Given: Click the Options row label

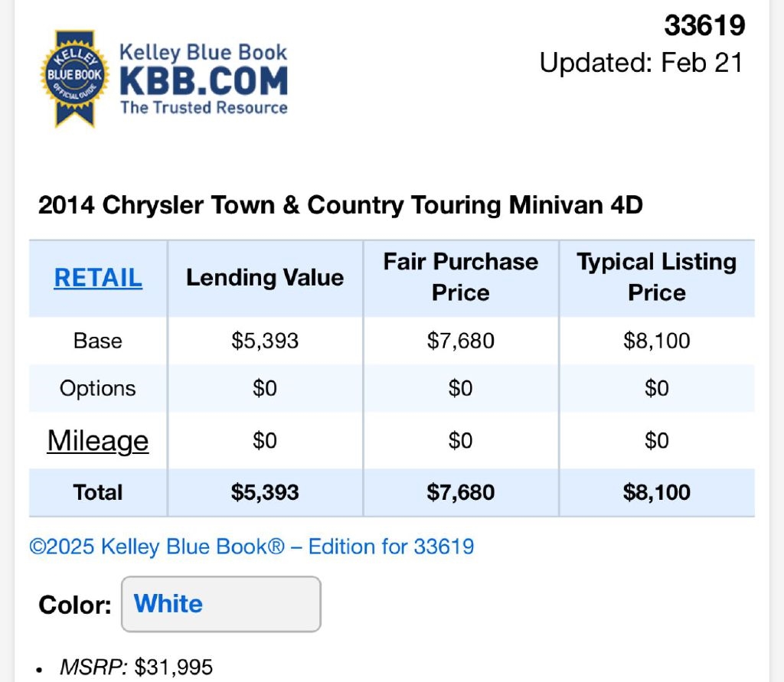Looking at the screenshot, I should 98,388.
